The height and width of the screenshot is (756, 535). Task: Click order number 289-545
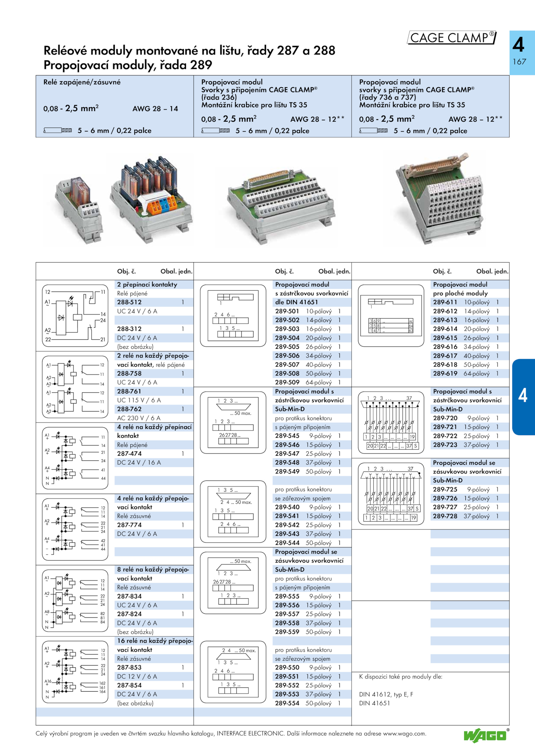click(287, 436)
